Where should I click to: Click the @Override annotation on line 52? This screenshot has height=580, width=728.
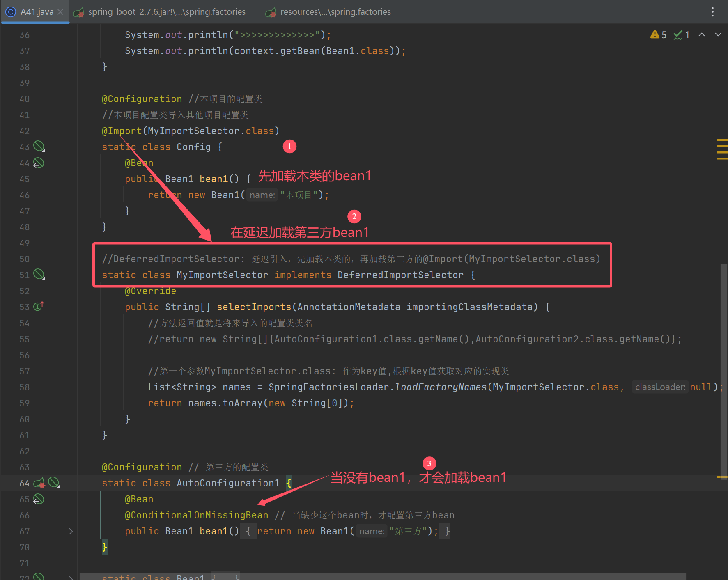[x=150, y=291]
